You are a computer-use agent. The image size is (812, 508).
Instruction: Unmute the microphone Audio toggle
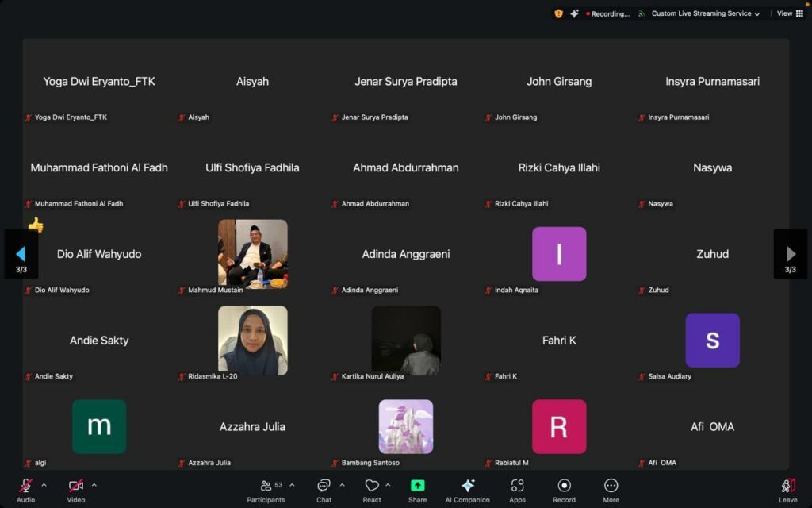pyautogui.click(x=25, y=486)
